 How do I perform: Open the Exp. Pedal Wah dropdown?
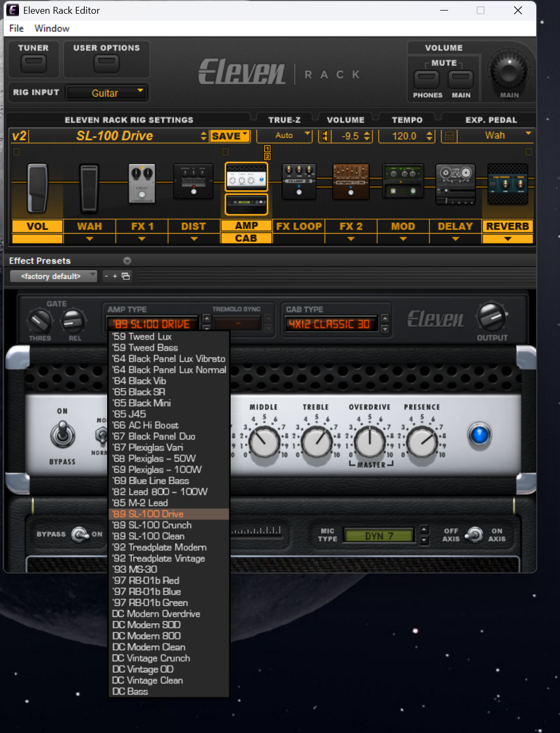pos(495,136)
